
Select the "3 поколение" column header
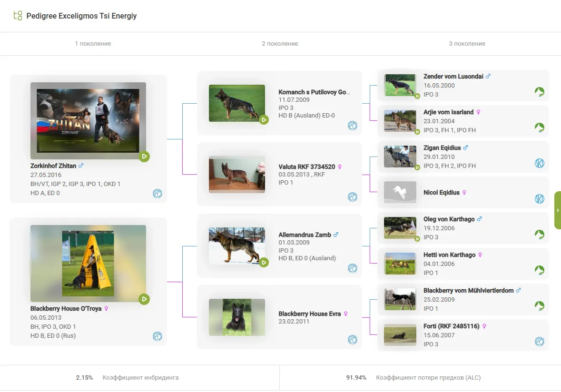(467, 44)
